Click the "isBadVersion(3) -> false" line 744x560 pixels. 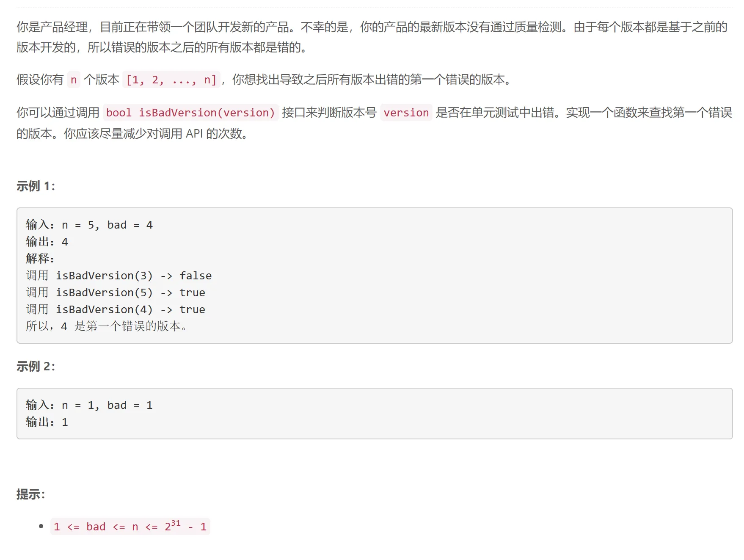tap(119, 276)
